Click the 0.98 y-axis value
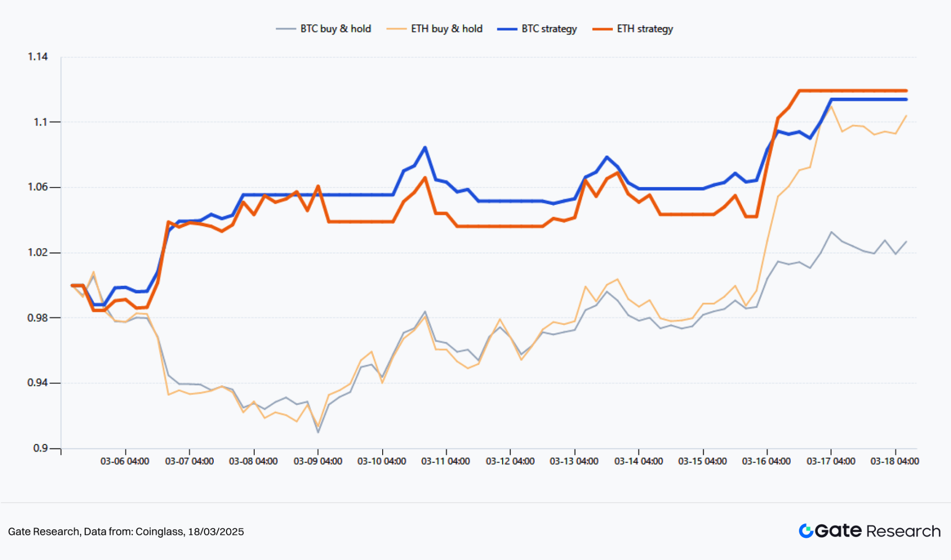The image size is (951, 560). pyautogui.click(x=38, y=318)
